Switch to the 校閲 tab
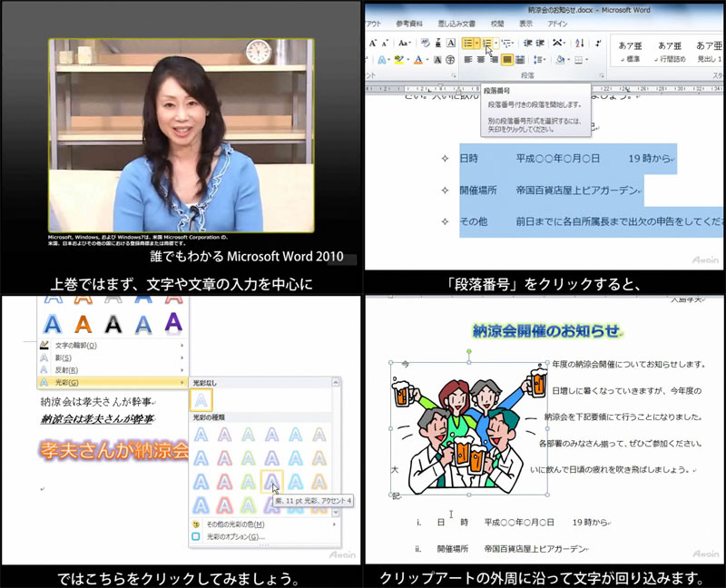Viewport: 726px width, 588px height. click(x=497, y=24)
